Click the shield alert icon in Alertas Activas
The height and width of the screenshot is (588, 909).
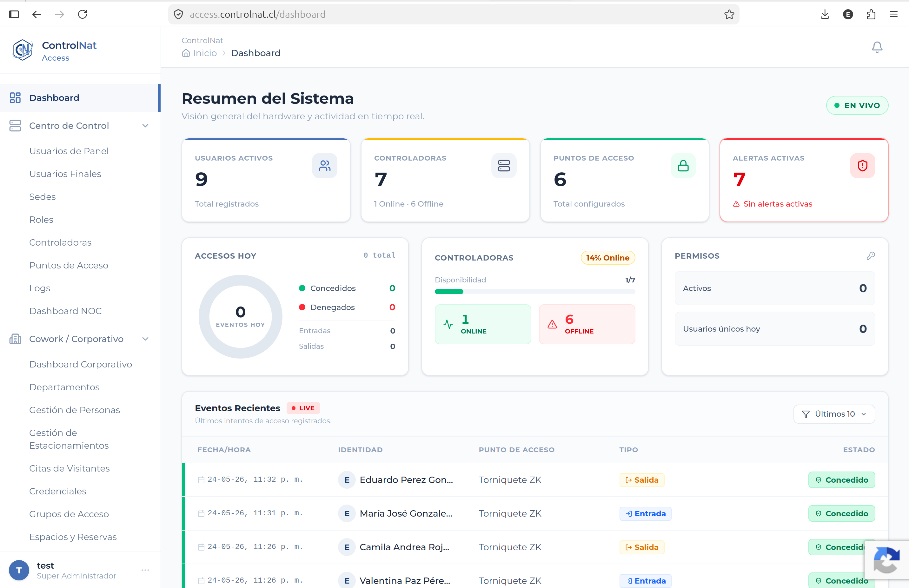tap(862, 166)
